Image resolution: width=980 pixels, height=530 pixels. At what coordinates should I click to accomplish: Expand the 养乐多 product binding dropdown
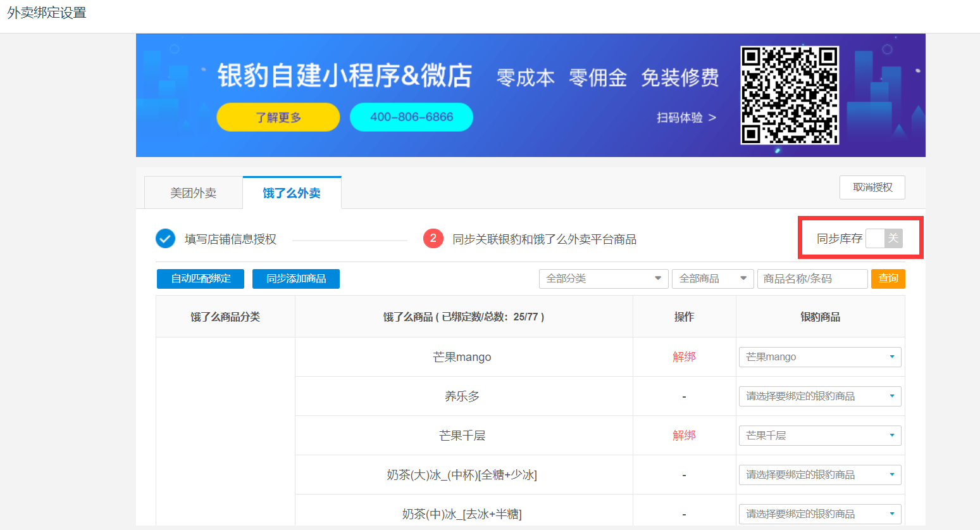point(819,396)
